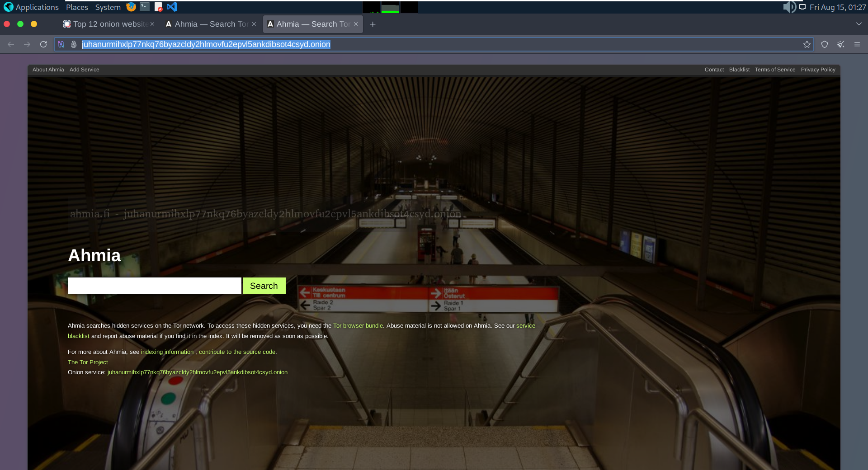
Task: Open the New Identity broom icon
Action: (840, 44)
